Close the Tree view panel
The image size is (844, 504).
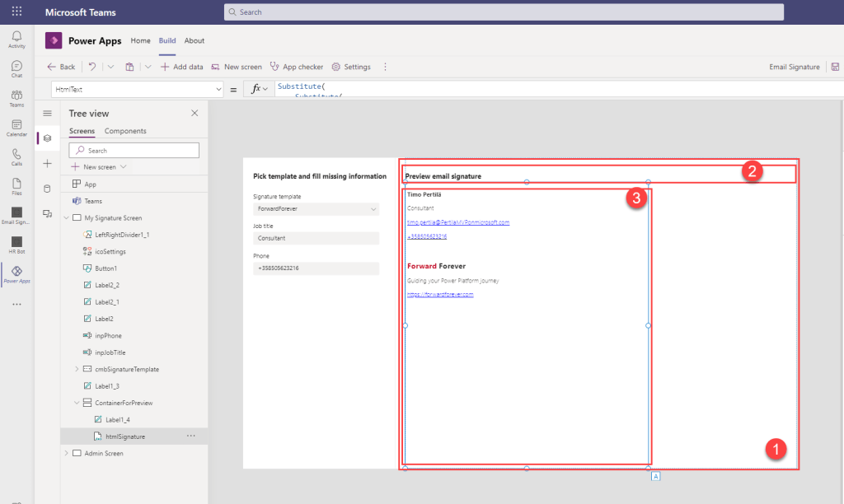[x=195, y=114]
